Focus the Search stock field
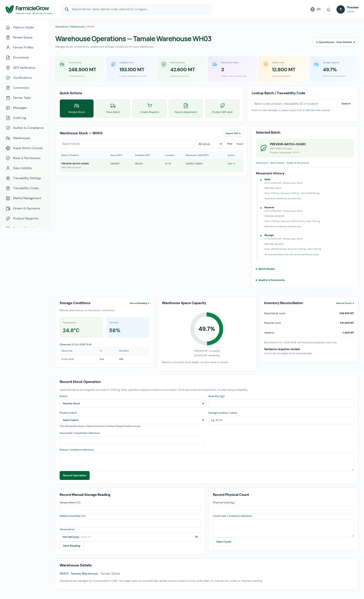Image resolution: width=364 pixels, height=599 pixels. tap(126, 144)
